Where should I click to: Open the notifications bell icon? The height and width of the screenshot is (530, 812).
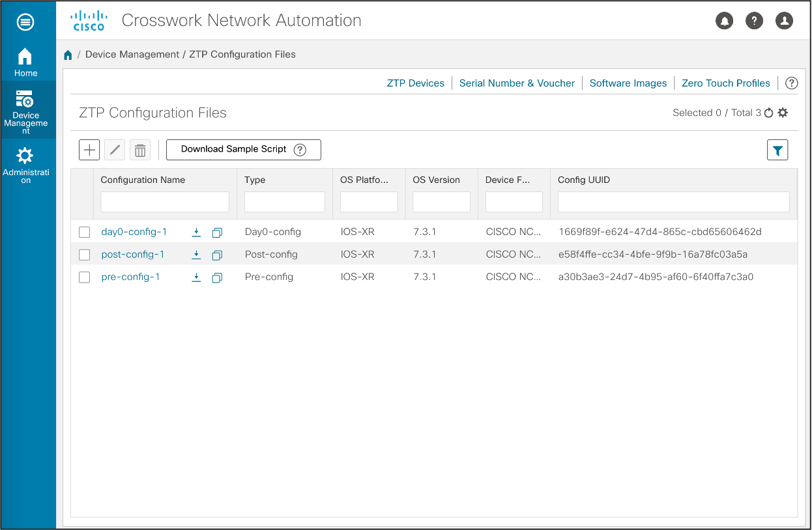[724, 21]
